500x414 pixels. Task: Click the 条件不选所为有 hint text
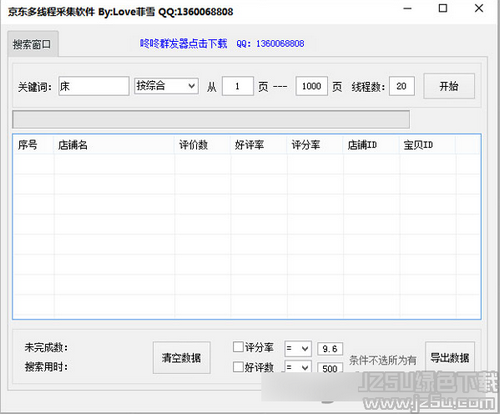[383, 360]
